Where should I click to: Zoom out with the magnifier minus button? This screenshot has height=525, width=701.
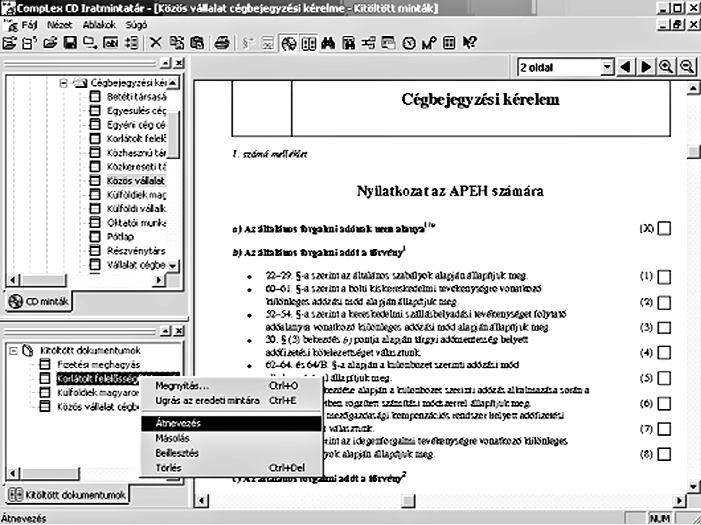[687, 67]
